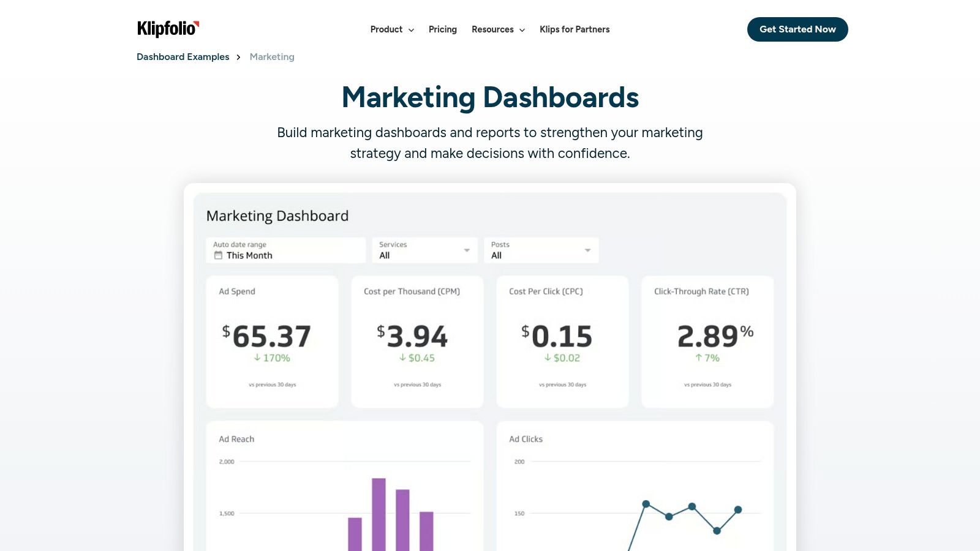Open the Product menu
Viewport: 980px width, 551px height.
386,29
